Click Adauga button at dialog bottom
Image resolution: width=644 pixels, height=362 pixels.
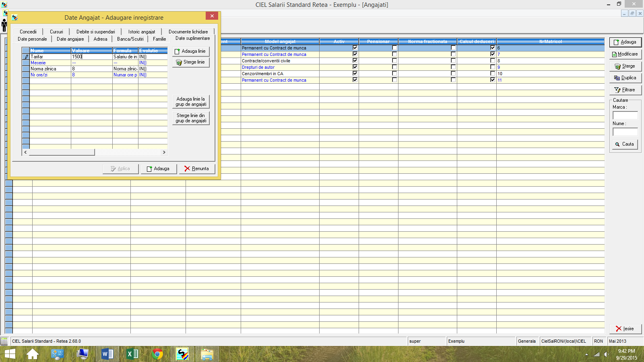pos(159,169)
